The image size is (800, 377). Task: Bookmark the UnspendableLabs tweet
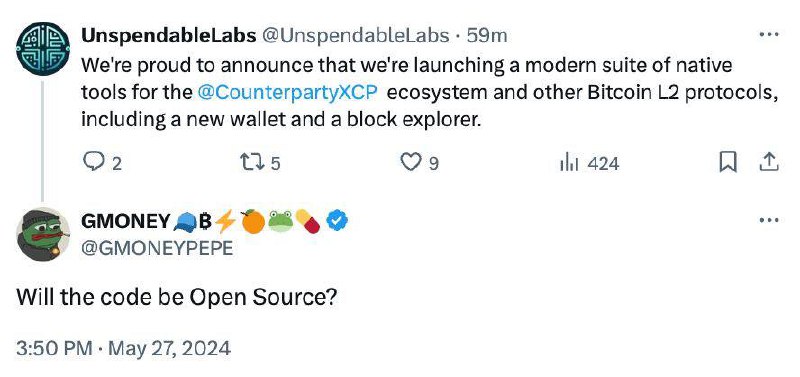click(728, 163)
